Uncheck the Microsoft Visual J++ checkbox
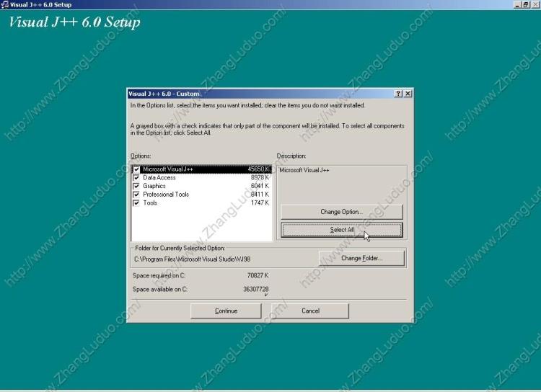Image resolution: width=541 pixels, height=392 pixels. 136,169
